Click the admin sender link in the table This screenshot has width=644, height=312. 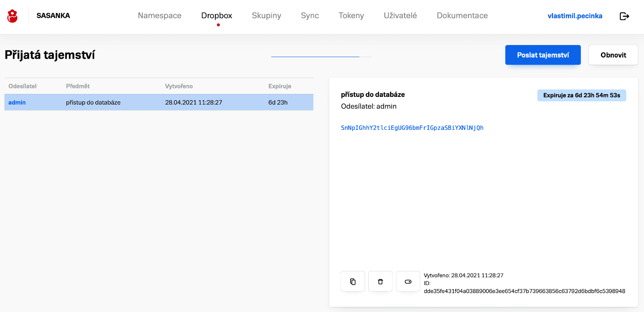pos(17,103)
